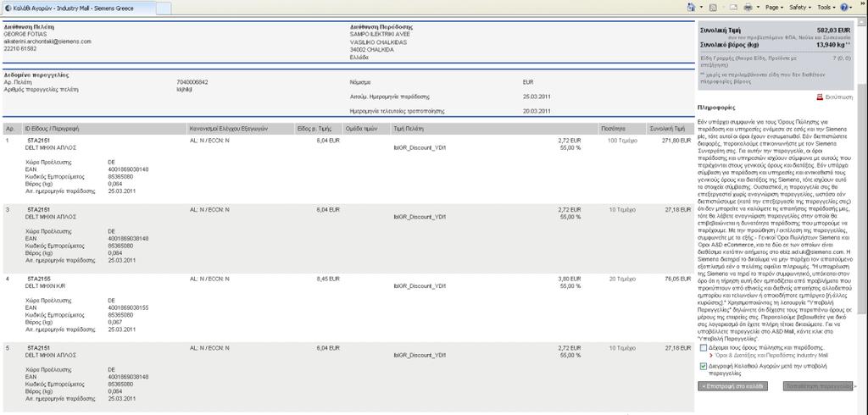Screen dimensions: 868x415
Task: Click the Home icon in browser toolbar
Action: [691, 8]
